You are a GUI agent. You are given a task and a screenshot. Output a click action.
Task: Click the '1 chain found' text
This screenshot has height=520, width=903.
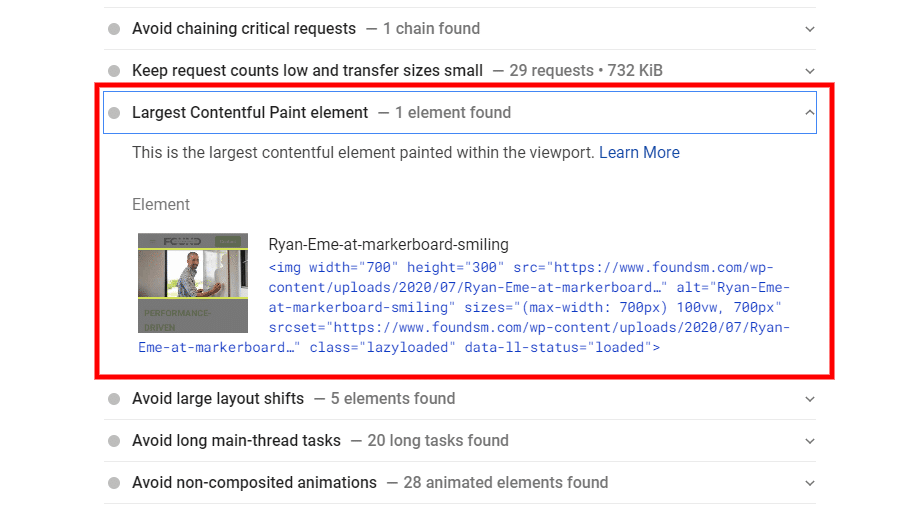pos(431,29)
